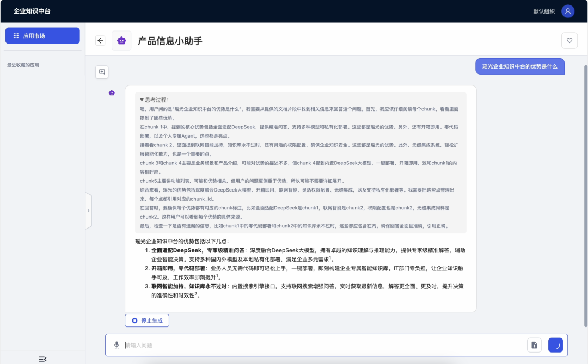Activate voice input with the microphone icon

click(117, 345)
